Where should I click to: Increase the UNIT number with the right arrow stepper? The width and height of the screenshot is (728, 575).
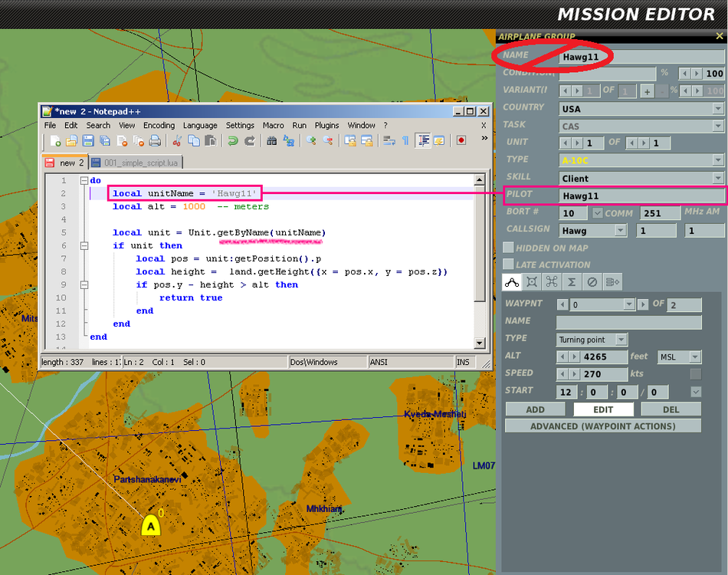tap(577, 143)
